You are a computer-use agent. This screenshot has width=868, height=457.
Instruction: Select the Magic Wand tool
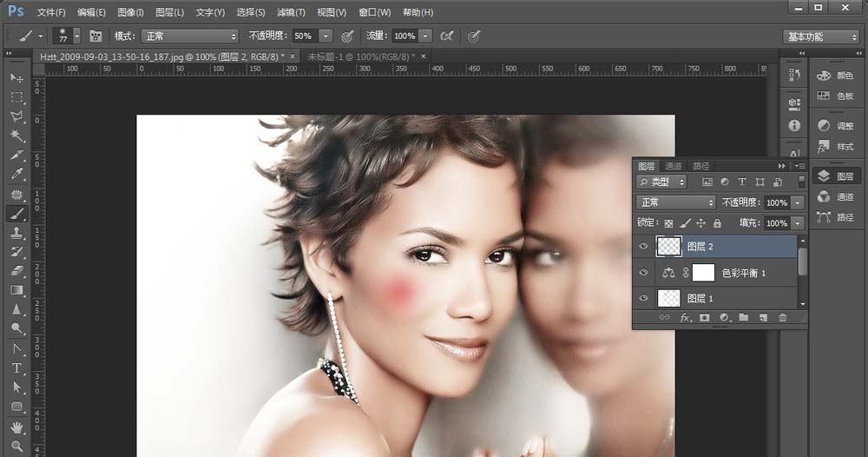pyautogui.click(x=17, y=136)
